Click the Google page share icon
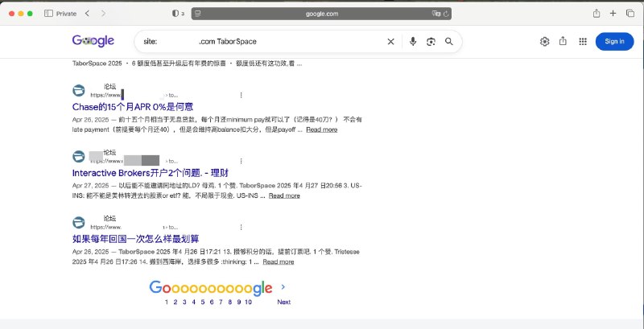Image resolution: width=644 pixels, height=329 pixels. tap(563, 41)
